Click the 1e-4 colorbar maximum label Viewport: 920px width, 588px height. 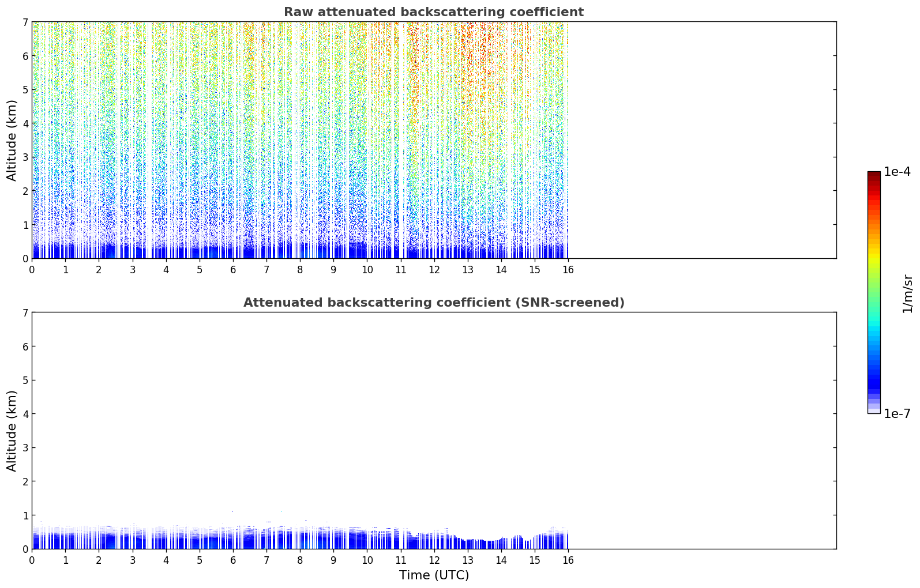pyautogui.click(x=897, y=172)
